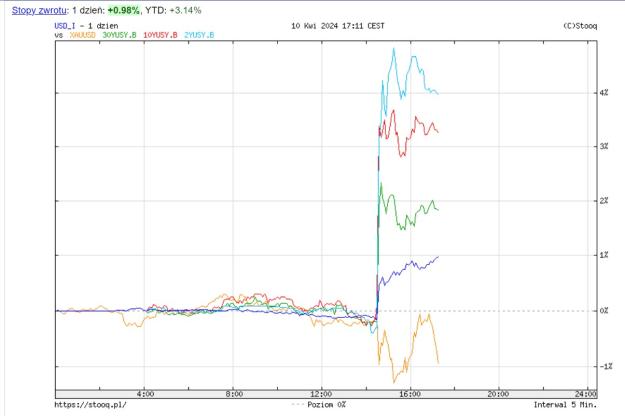Click the 30YUSY.B legend label
Viewport: 625px width, 416px height.
(119, 35)
